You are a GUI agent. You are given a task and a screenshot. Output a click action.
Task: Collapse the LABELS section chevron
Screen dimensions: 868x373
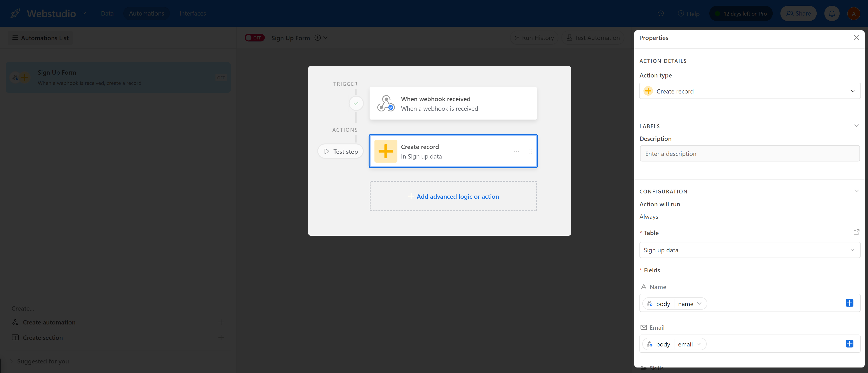point(856,126)
